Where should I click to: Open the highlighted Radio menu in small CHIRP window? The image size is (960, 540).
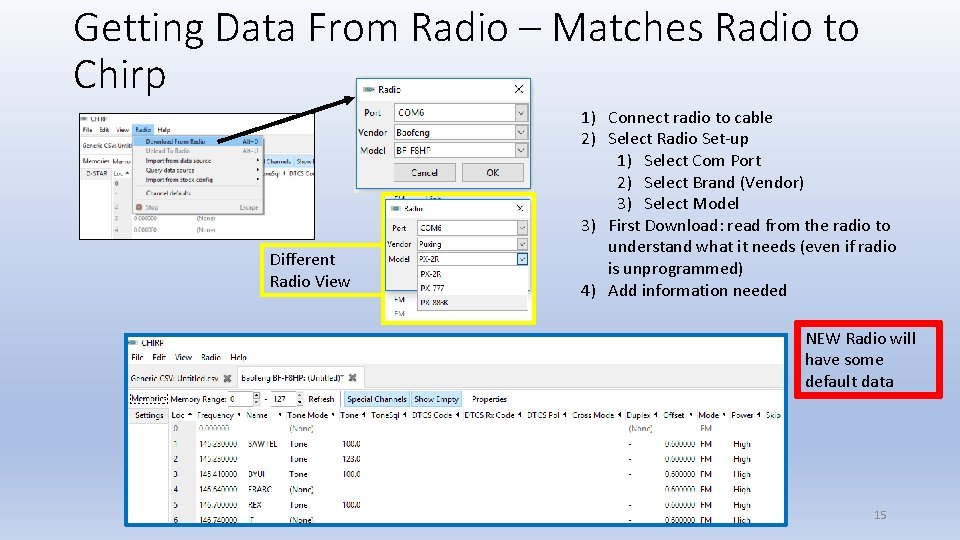click(x=143, y=130)
